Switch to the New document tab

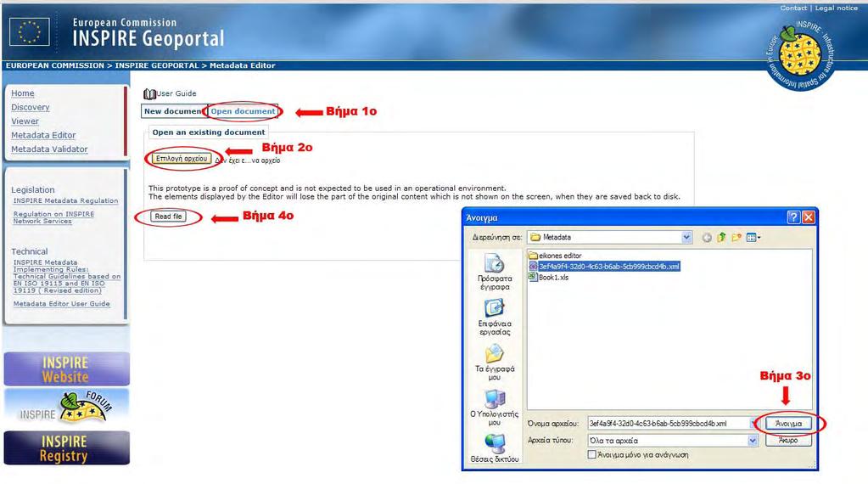[173, 111]
